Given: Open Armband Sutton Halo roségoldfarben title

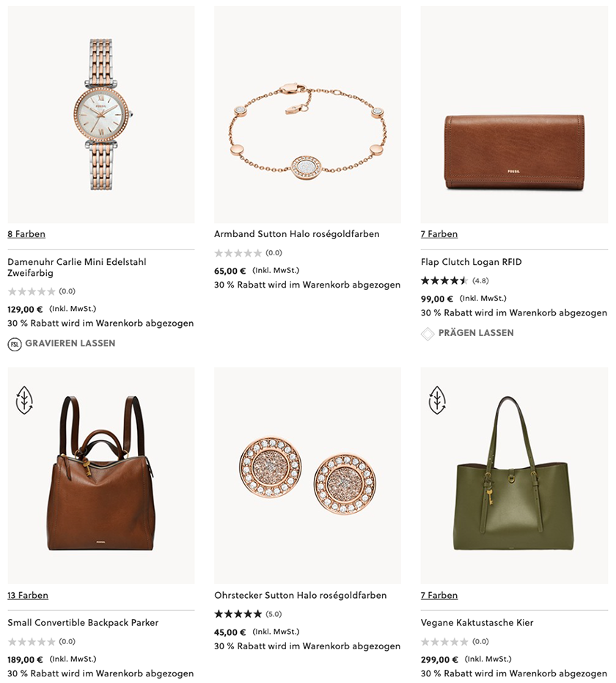Looking at the screenshot, I should [x=297, y=234].
